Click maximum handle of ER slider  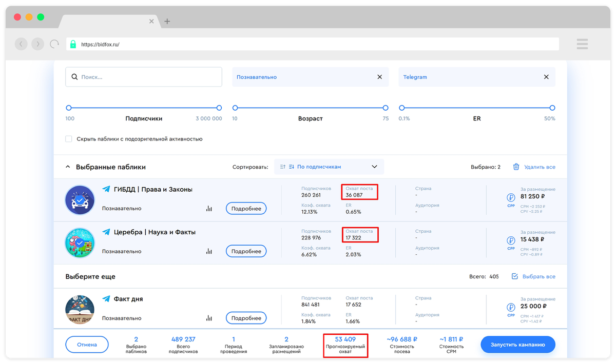pyautogui.click(x=552, y=108)
